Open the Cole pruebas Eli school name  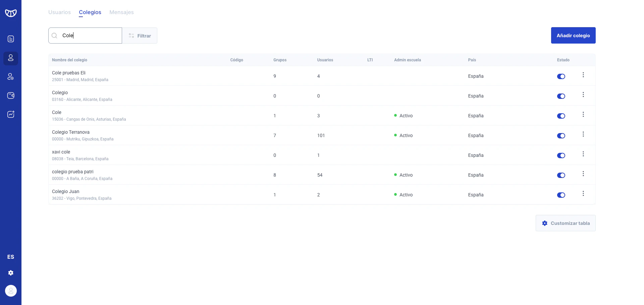69,73
